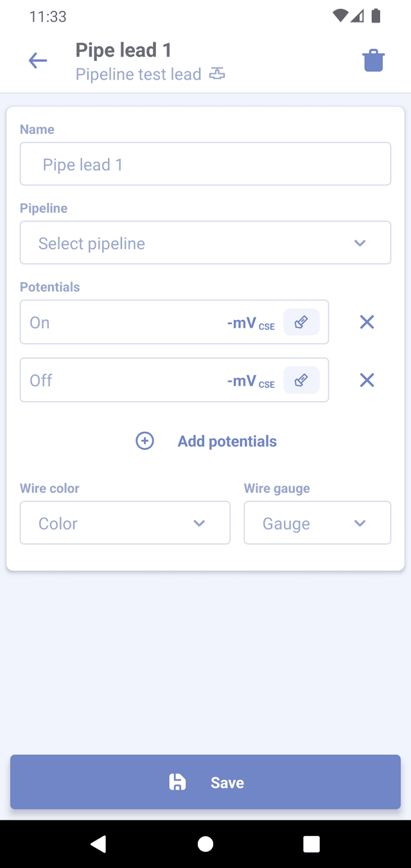Open Android recent apps overview
Screen dimensions: 411x868
(311, 844)
